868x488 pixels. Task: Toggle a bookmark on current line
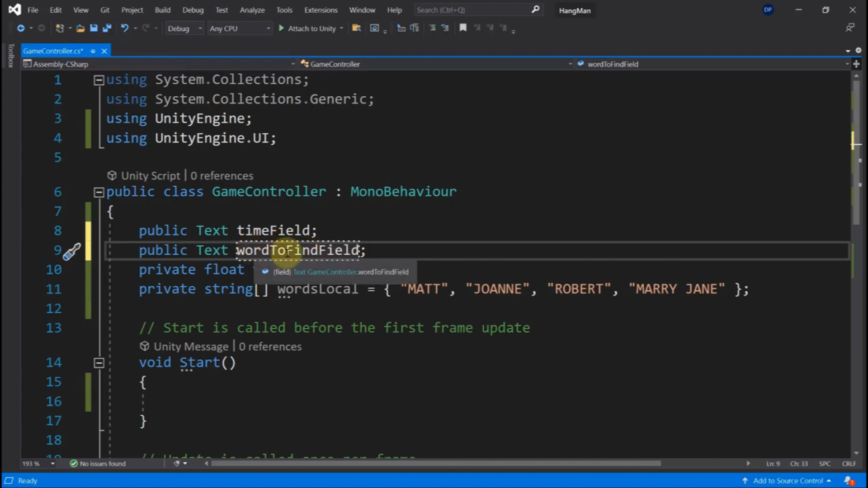462,28
